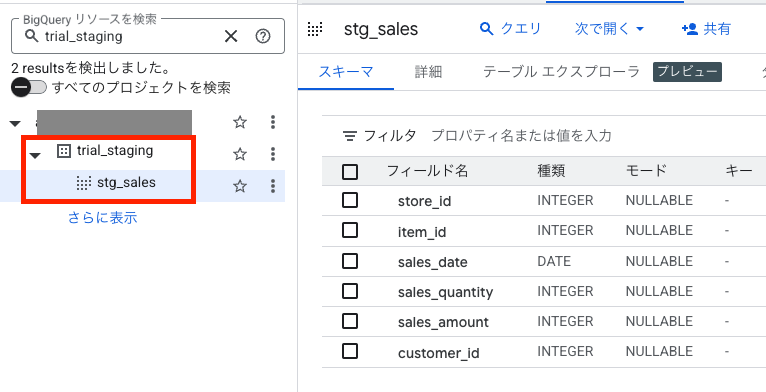
Task: Check the sales_amount field checkbox
Action: 350,321
